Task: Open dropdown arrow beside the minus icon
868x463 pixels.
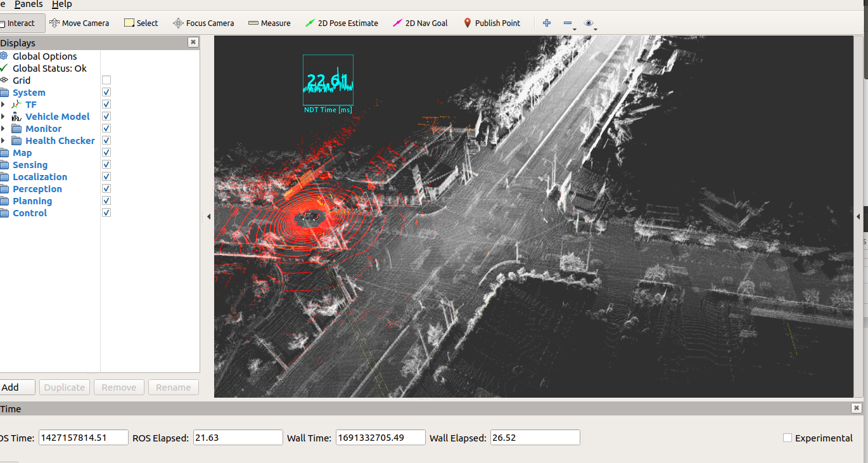Action: [575, 29]
